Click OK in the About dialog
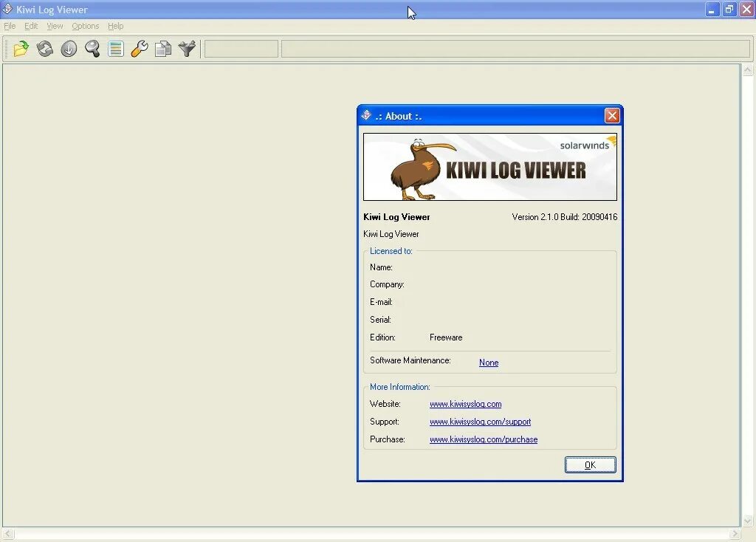The width and height of the screenshot is (756, 542). click(x=590, y=465)
